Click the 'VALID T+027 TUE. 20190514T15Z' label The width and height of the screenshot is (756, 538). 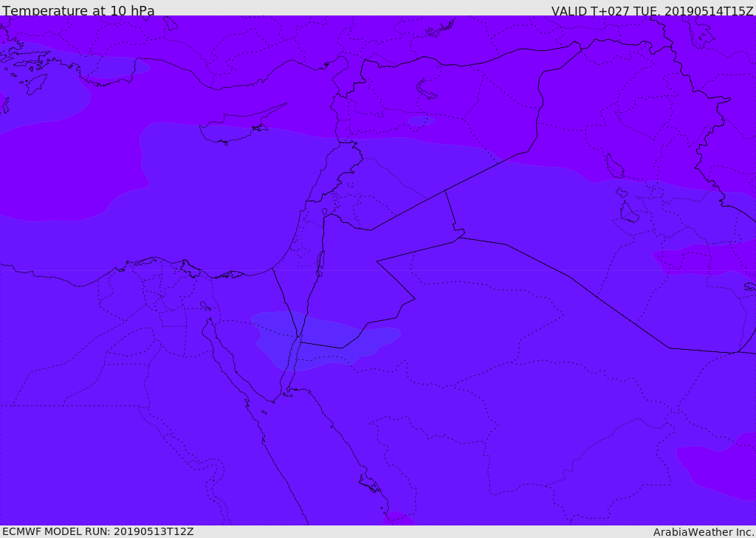point(653,10)
